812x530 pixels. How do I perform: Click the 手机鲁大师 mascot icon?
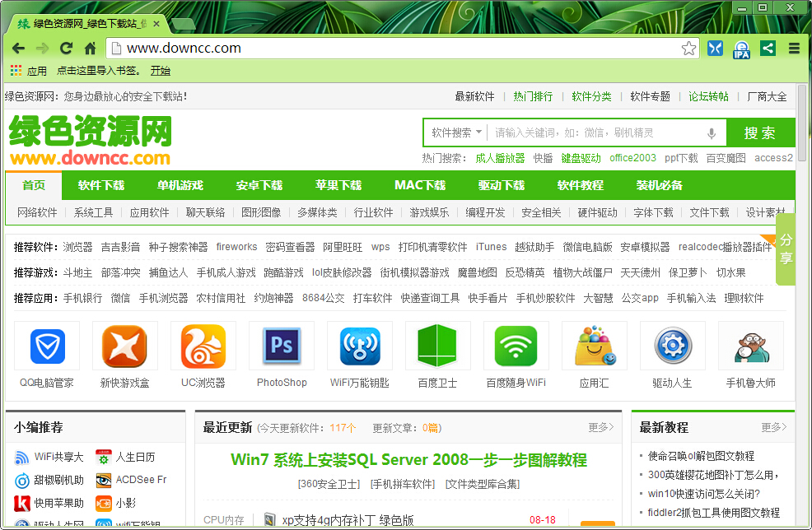pos(751,346)
